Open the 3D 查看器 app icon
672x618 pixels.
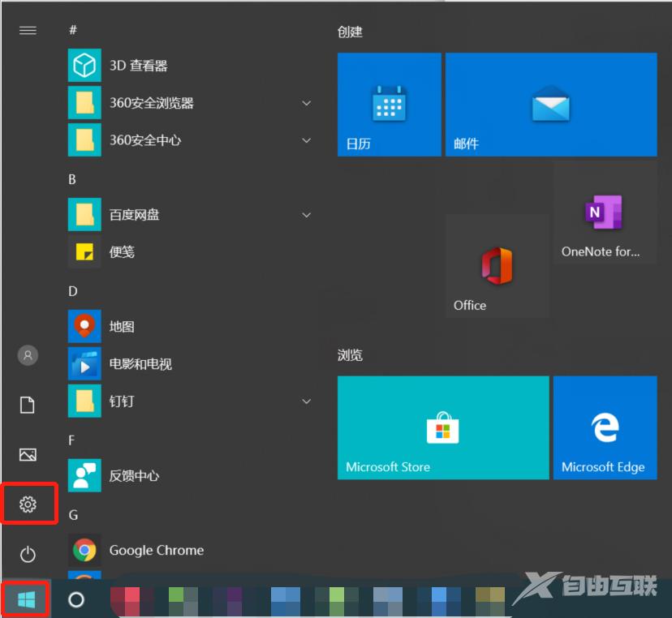click(84, 65)
